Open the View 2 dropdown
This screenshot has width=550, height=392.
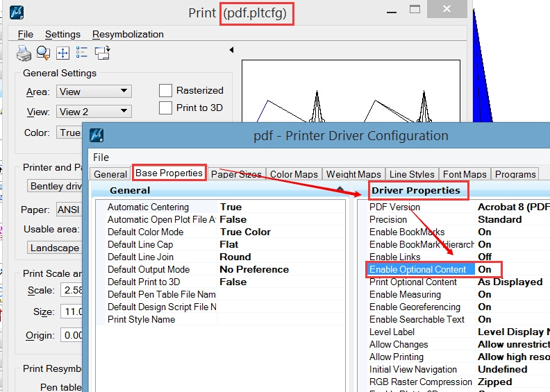(94, 112)
